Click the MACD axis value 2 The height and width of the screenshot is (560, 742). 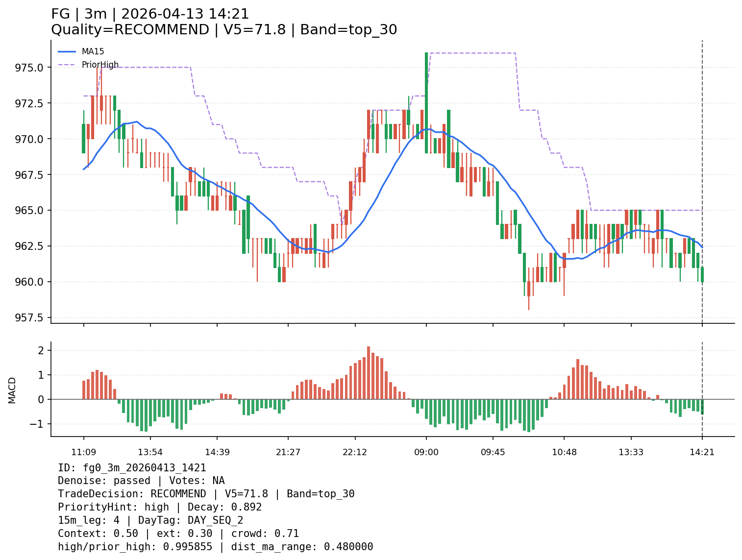pos(41,350)
